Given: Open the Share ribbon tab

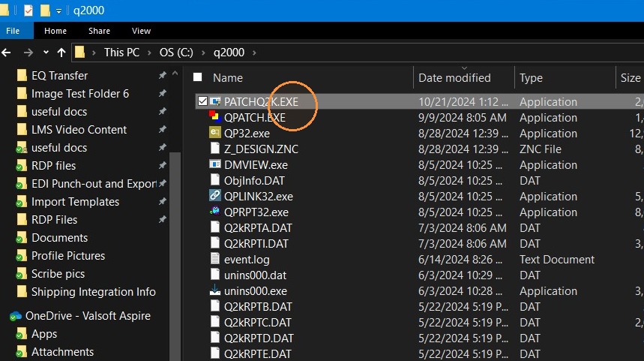Looking at the screenshot, I should coord(99,31).
